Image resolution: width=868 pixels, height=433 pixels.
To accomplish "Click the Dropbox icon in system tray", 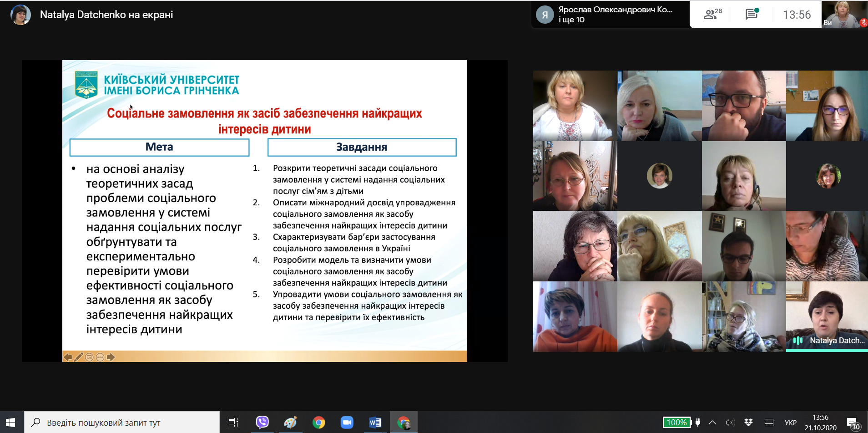I will point(748,423).
